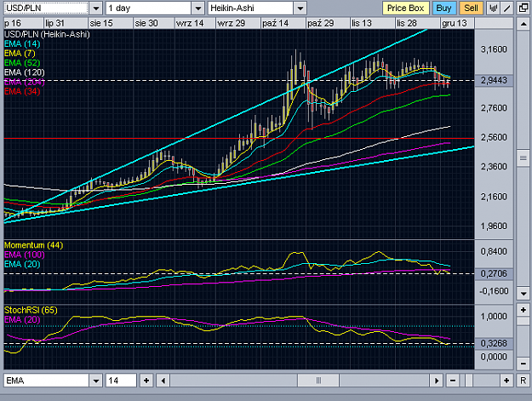
Task: Click the EMA indicator selection field
Action: point(47,381)
